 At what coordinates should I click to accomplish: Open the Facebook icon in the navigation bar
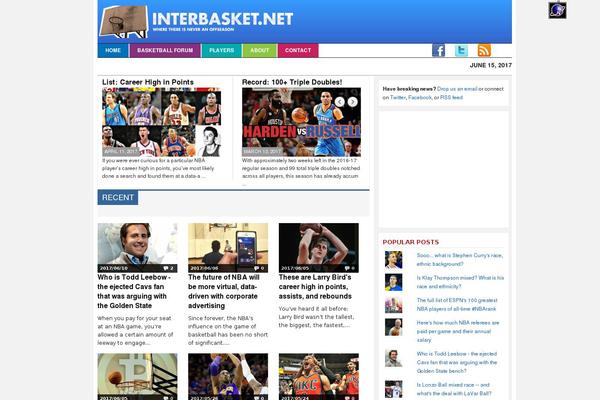point(439,50)
